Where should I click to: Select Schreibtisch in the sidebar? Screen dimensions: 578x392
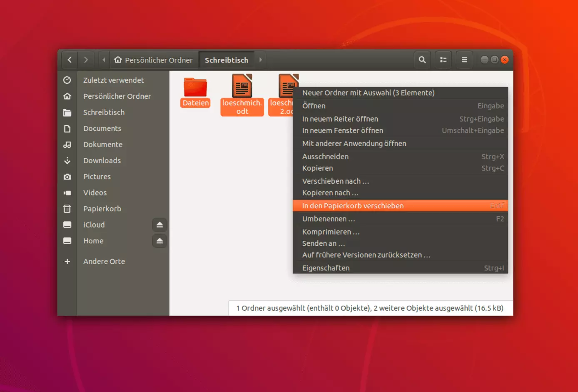[104, 112]
